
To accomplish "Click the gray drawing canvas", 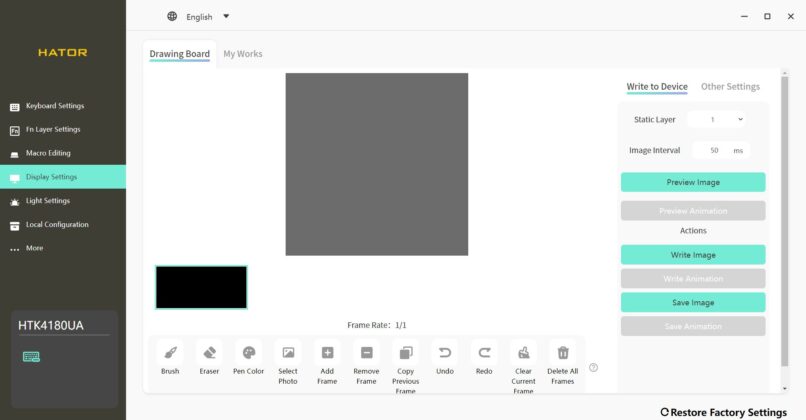I will click(x=377, y=164).
